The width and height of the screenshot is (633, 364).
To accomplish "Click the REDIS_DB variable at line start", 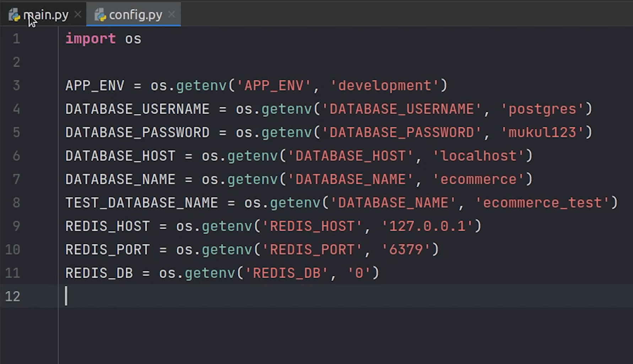I will (x=99, y=273).
